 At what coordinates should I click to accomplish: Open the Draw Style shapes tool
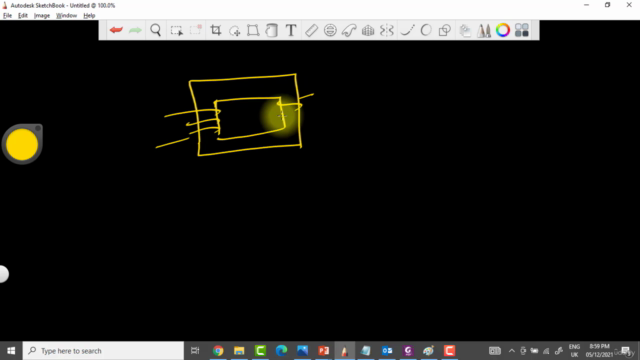click(x=444, y=30)
